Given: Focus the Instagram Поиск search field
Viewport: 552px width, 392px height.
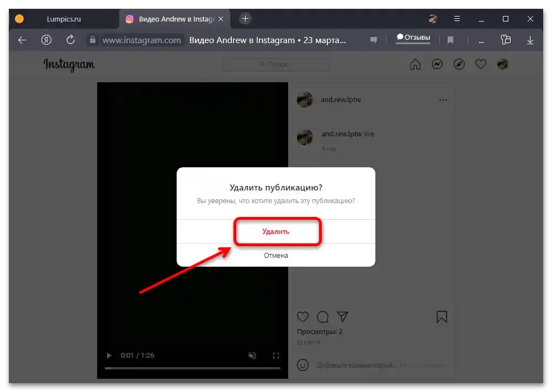Looking at the screenshot, I should [276, 65].
